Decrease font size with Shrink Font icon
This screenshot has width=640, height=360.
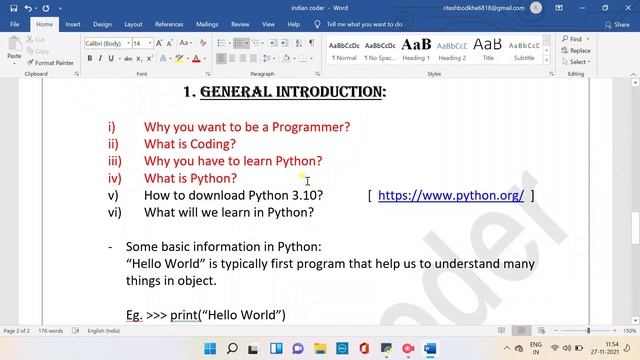[x=170, y=43]
